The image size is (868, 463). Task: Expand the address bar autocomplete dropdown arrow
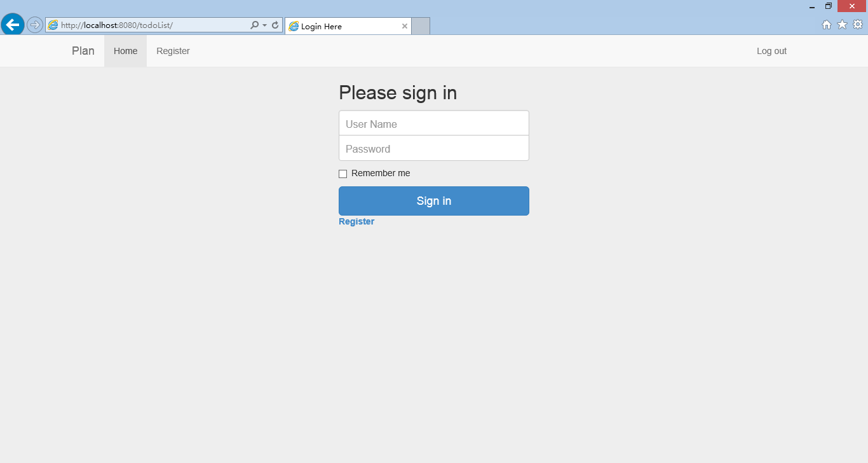coord(264,25)
